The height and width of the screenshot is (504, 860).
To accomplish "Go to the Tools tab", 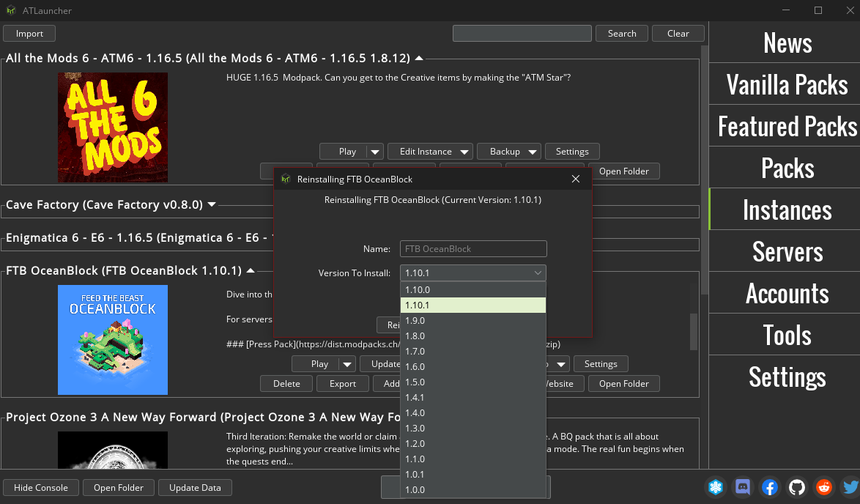I will click(785, 334).
